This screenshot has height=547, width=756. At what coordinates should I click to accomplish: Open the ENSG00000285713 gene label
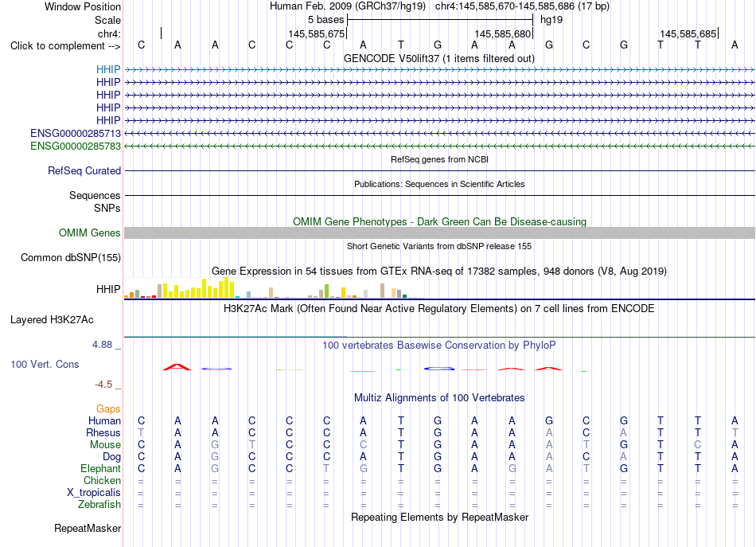point(76,133)
